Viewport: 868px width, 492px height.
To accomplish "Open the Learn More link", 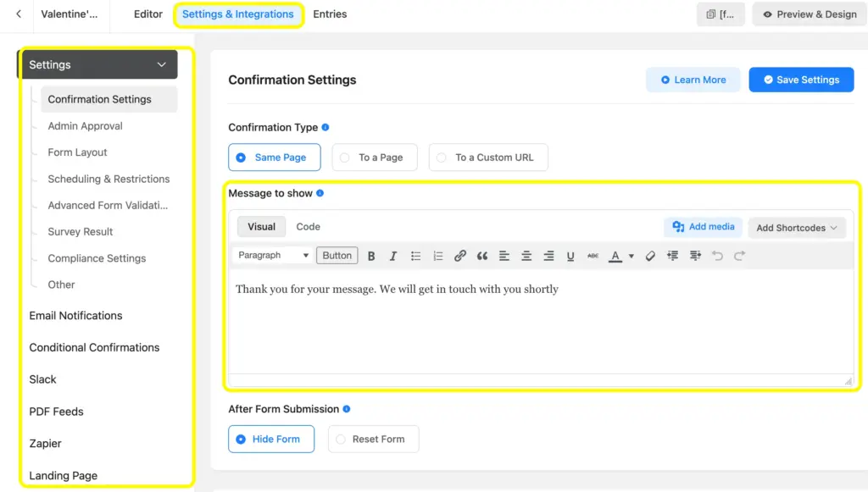I will [x=693, y=79].
